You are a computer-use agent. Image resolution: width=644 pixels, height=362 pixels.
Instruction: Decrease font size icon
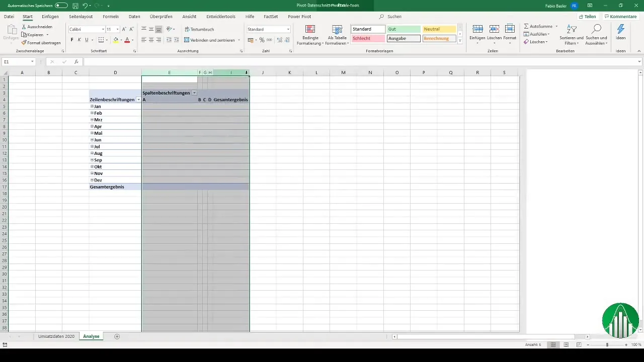coord(131,29)
